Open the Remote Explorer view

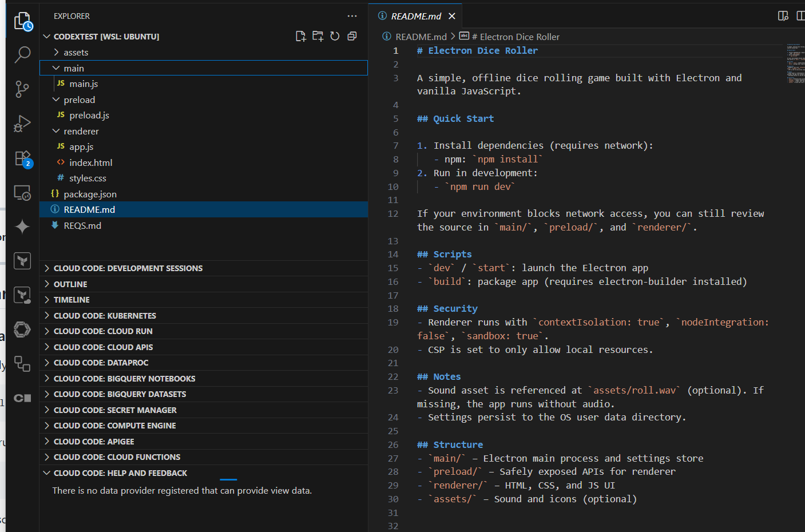pos(22,193)
